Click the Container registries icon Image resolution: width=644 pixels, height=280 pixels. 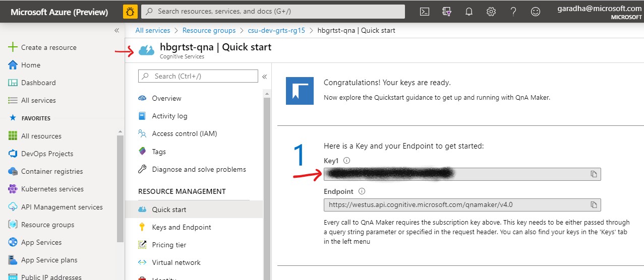tap(13, 171)
